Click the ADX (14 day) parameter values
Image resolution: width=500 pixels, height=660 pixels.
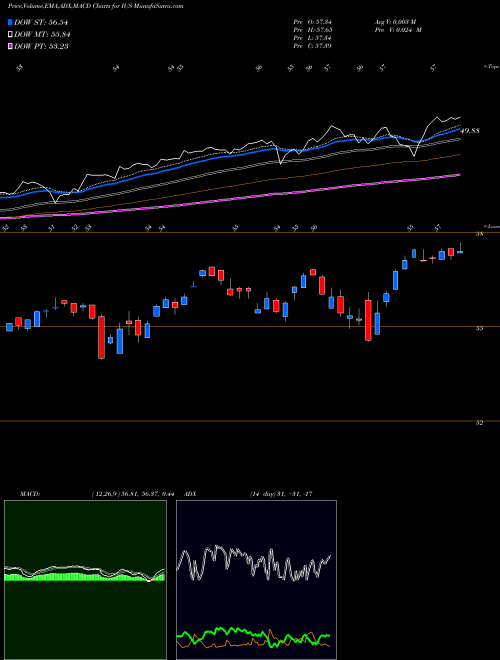tap(281, 494)
